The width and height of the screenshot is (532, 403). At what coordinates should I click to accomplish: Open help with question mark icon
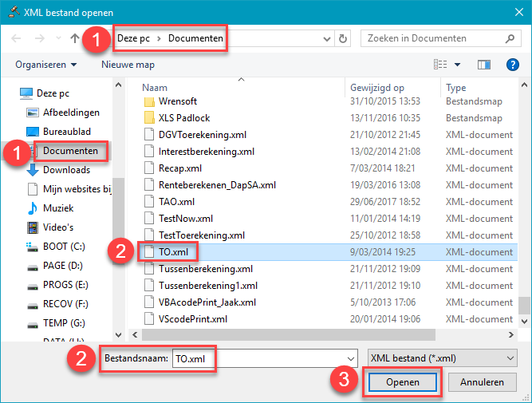pyautogui.click(x=512, y=65)
